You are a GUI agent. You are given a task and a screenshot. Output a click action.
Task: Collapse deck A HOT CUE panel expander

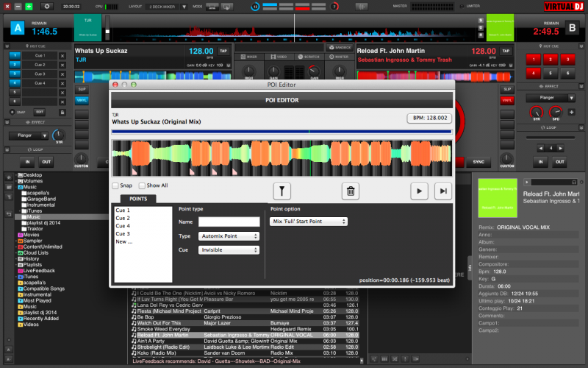pyautogui.click(x=7, y=46)
